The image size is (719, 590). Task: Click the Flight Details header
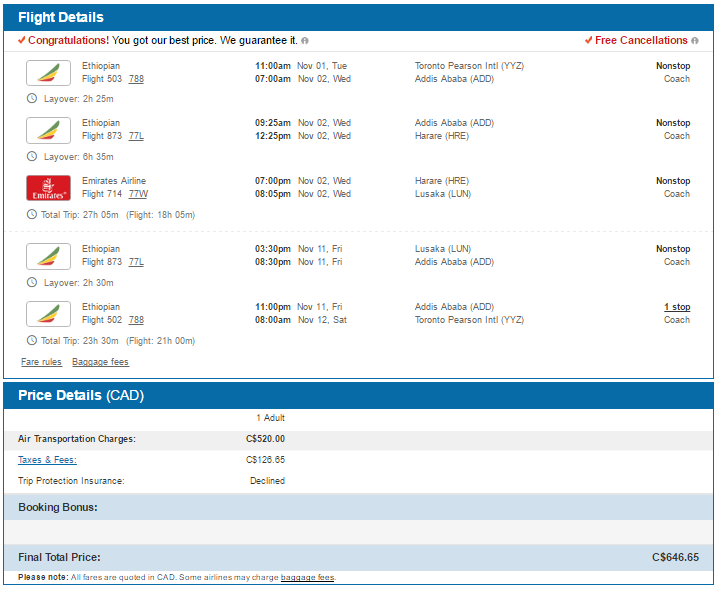click(x=61, y=17)
